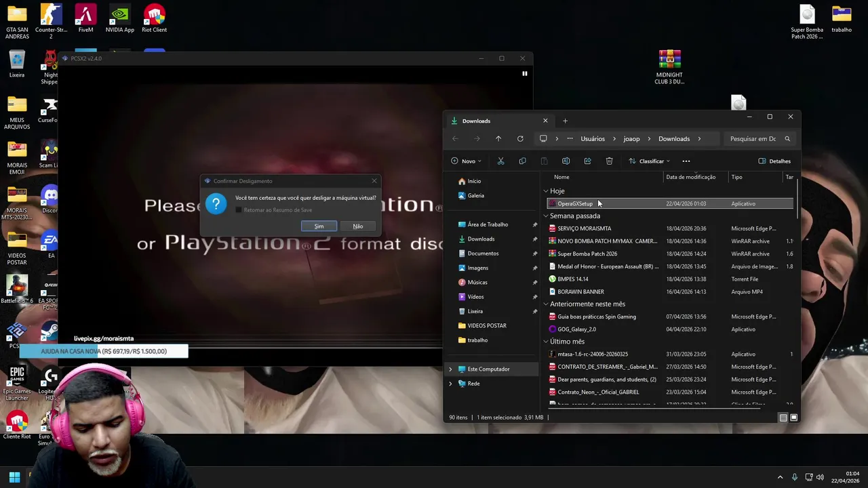The image size is (868, 488).
Task: Collapse the Último mês group
Action: point(546,342)
